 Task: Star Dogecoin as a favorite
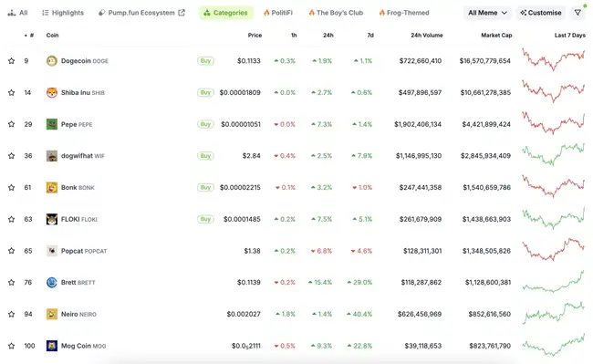click(x=11, y=61)
